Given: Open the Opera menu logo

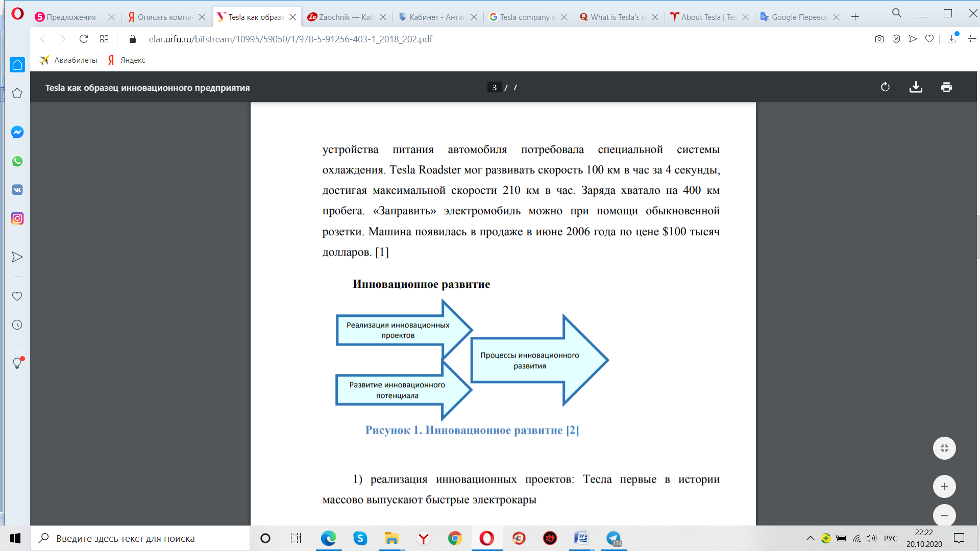Looking at the screenshot, I should click(17, 14).
